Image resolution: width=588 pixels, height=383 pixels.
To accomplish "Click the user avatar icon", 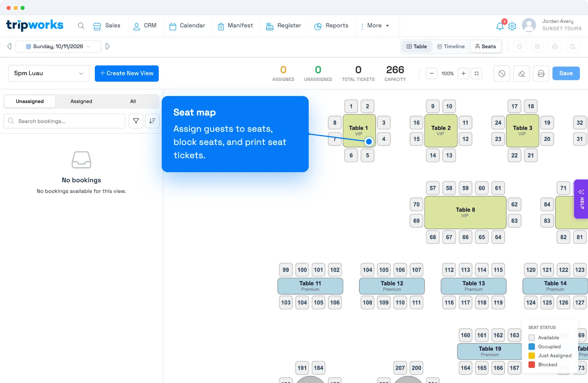I will point(529,25).
